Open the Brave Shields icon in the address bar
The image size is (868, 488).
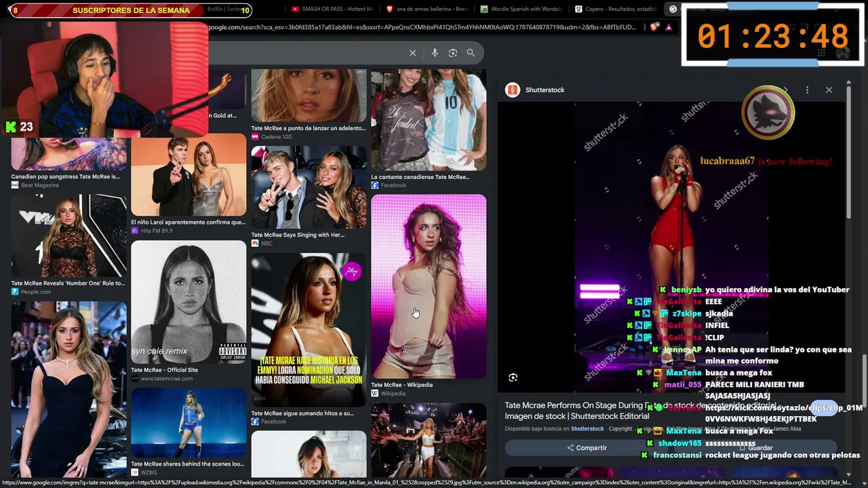654,27
